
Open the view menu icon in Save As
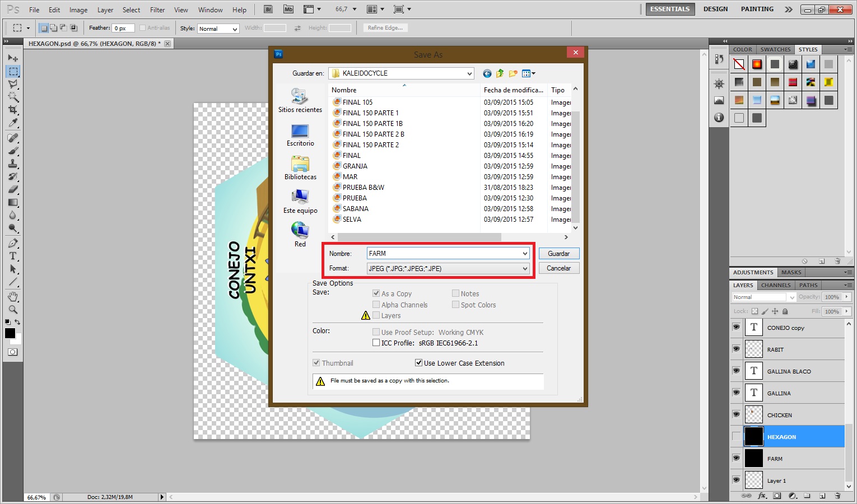528,73
